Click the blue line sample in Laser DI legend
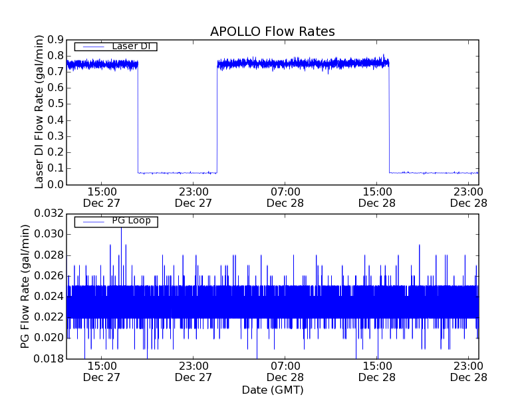Image resolution: width=532 pixels, height=399 pixels. [94, 47]
